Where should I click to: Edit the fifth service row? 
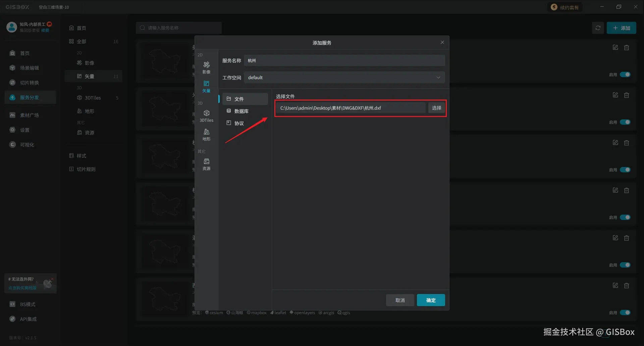click(x=615, y=238)
